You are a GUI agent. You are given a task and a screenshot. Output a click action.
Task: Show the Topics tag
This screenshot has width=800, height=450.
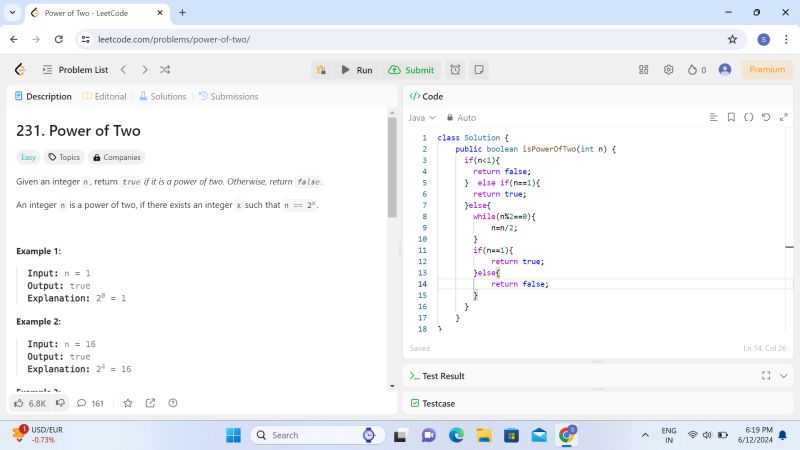click(64, 157)
